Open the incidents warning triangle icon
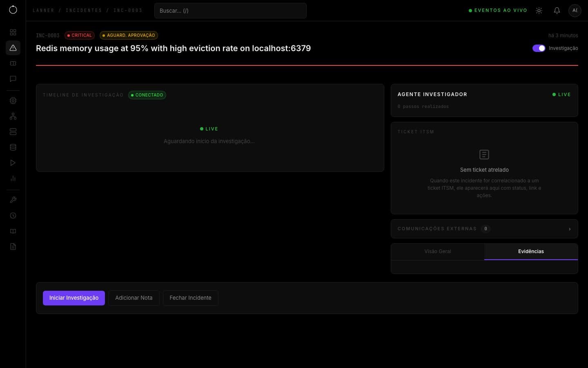The height and width of the screenshot is (368, 588). pos(13,48)
